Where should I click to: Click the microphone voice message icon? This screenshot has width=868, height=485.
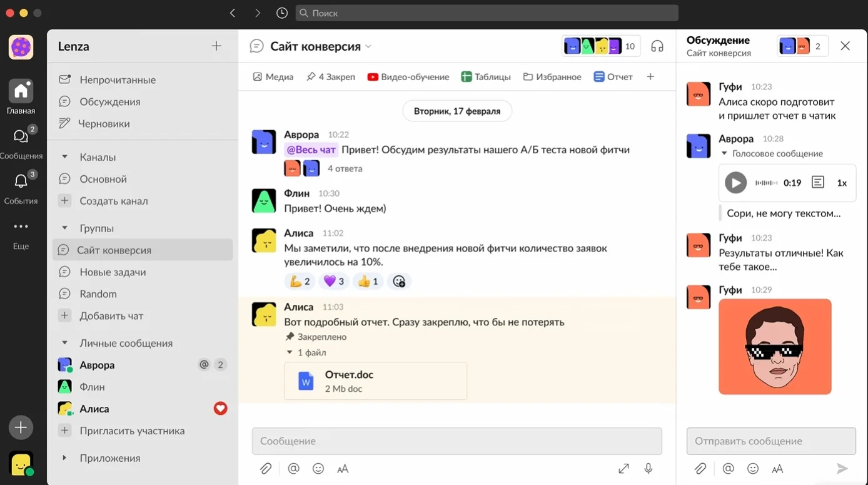[x=648, y=469]
